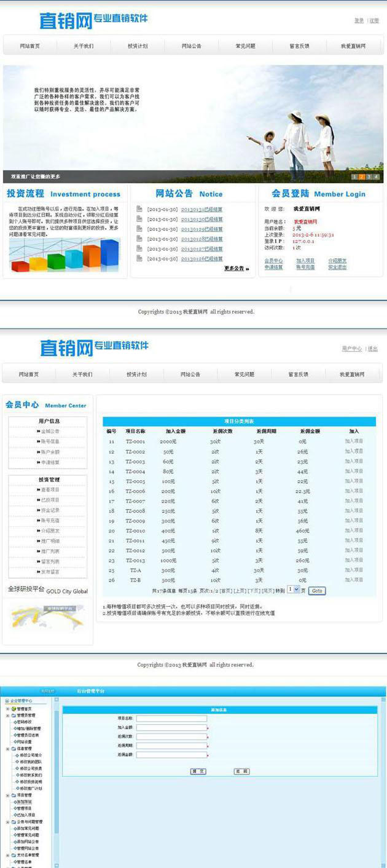Click document icon beside notice 20130131已经结算

point(139,209)
